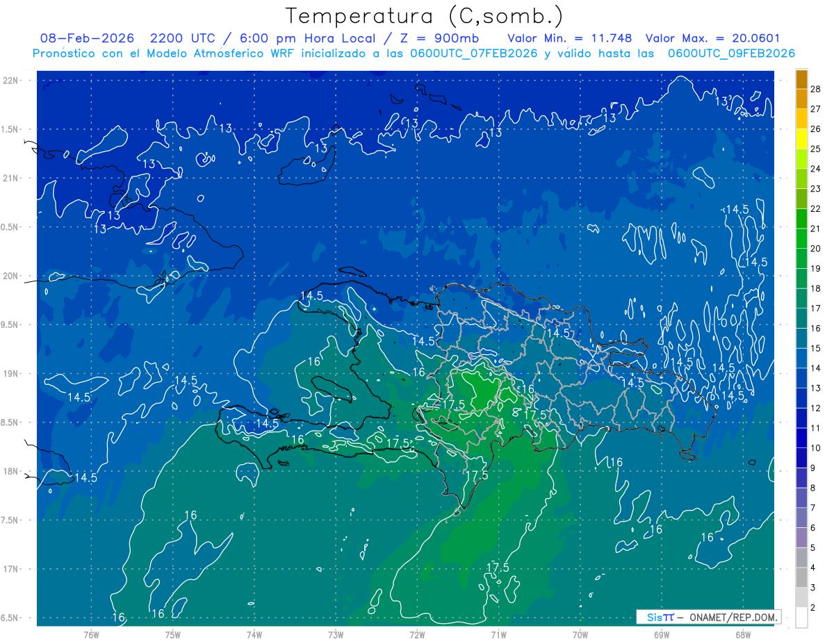Click the colorbar scale label "4"
Screen dimensions: 834x644
[x=813, y=568]
